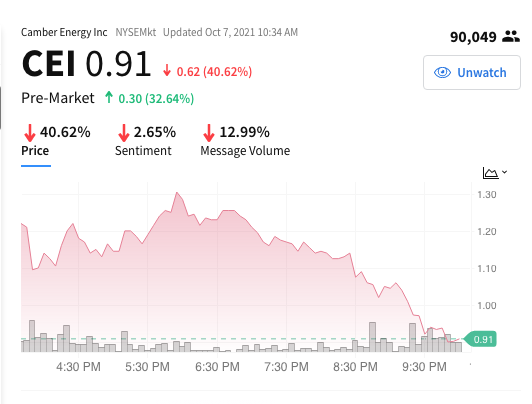This screenshot has width=532, height=404.
Task: Click the red arrow beside 0.62 change
Action: point(167,70)
